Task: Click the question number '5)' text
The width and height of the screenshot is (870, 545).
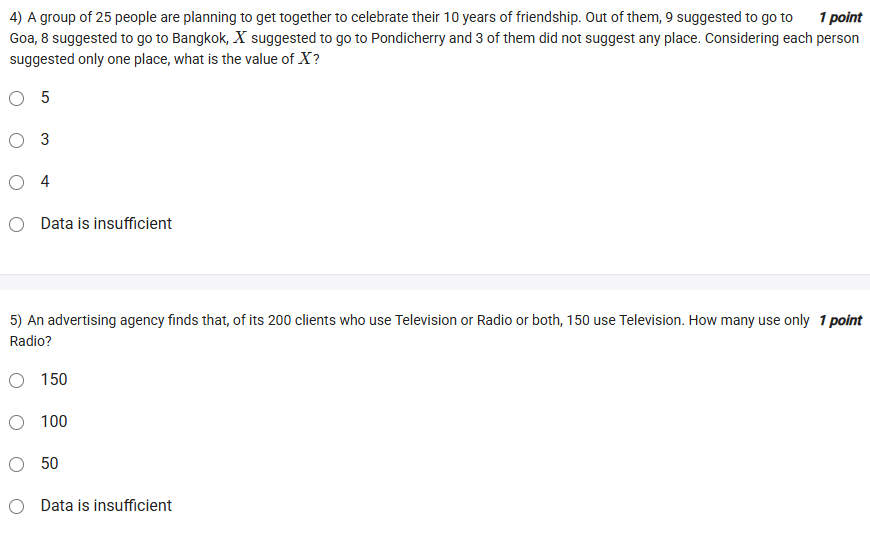Action: coord(16,320)
